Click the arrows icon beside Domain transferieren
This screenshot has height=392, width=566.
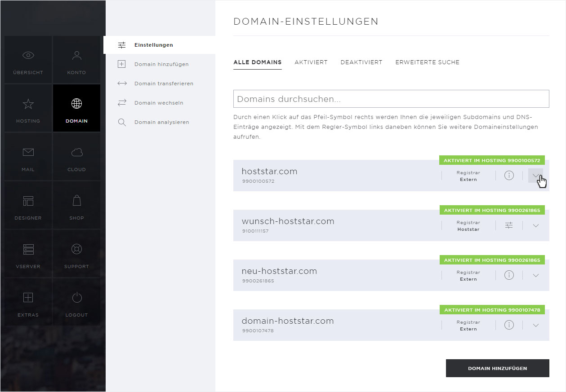122,84
